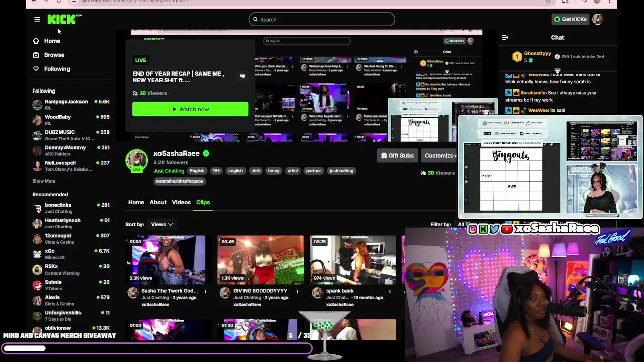Click the browser address bar URL

(134, 2)
